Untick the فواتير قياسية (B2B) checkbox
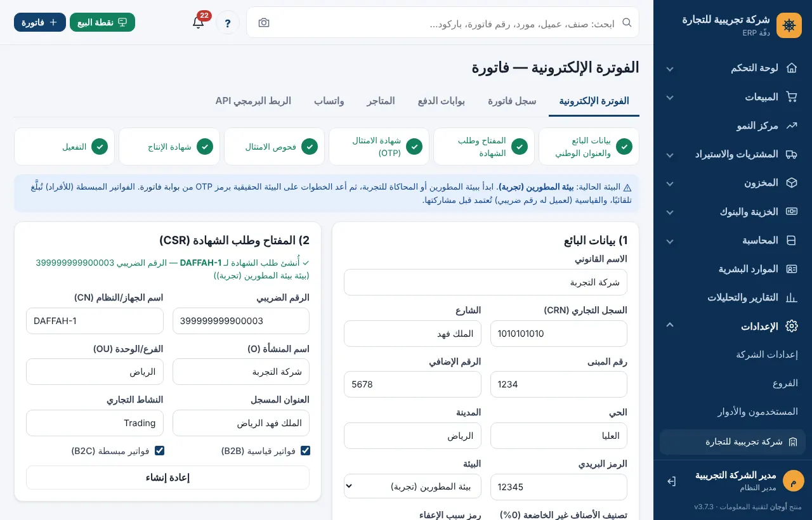812x520 pixels. [x=306, y=451]
